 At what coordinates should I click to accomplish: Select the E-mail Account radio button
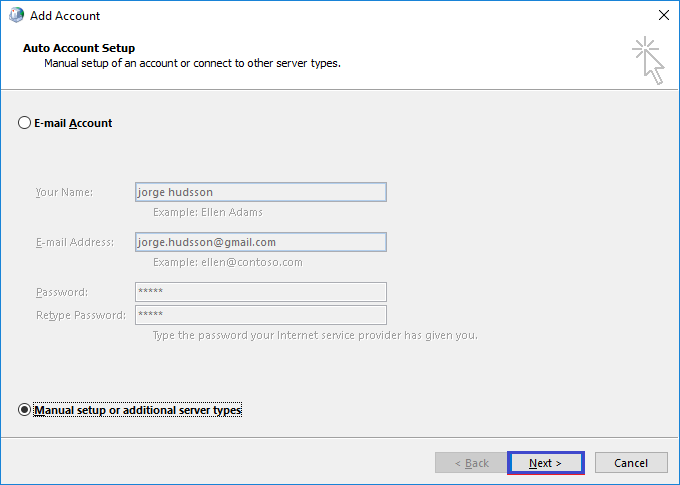coord(24,123)
